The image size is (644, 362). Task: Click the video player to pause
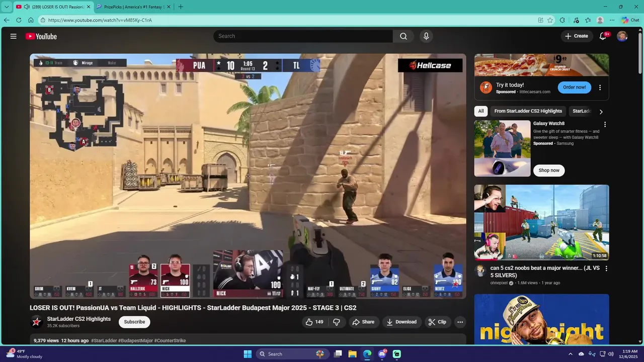coord(248,176)
